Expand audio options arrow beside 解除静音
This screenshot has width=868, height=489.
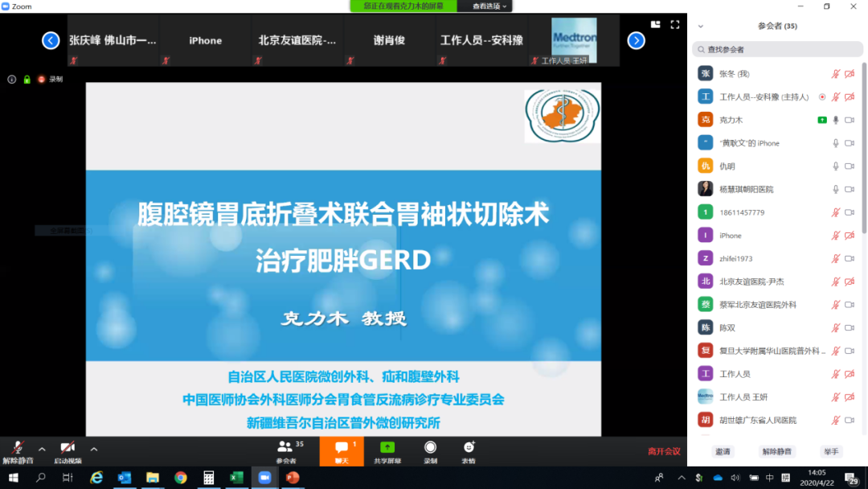point(42,449)
